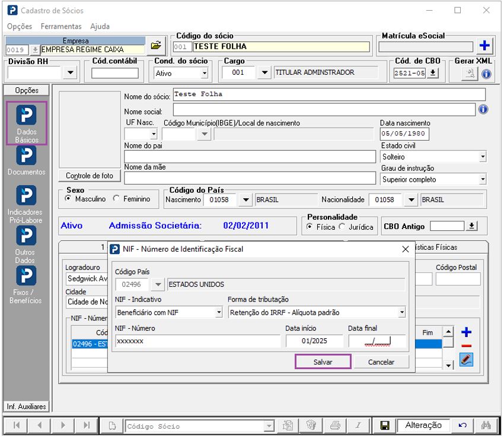Click the Nome do pai field

click(250, 157)
